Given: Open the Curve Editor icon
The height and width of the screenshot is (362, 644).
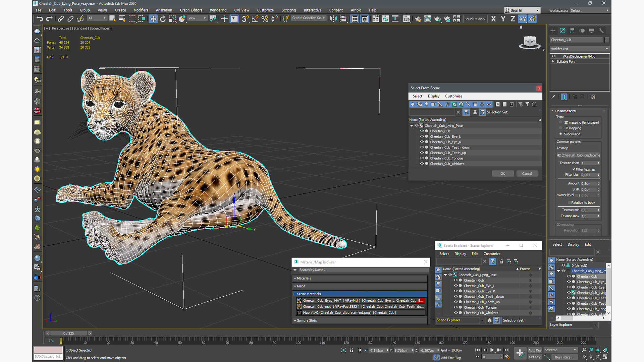Looking at the screenshot, I should click(385, 19).
